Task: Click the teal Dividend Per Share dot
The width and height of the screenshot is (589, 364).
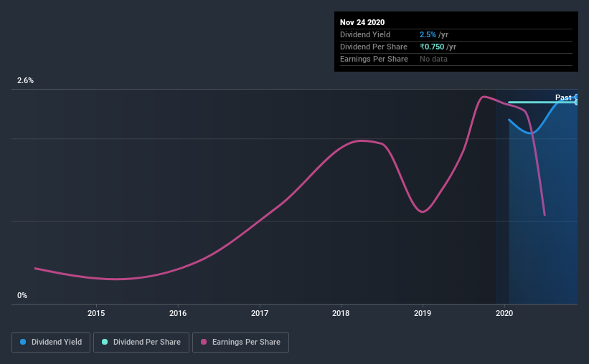Action: (105, 342)
